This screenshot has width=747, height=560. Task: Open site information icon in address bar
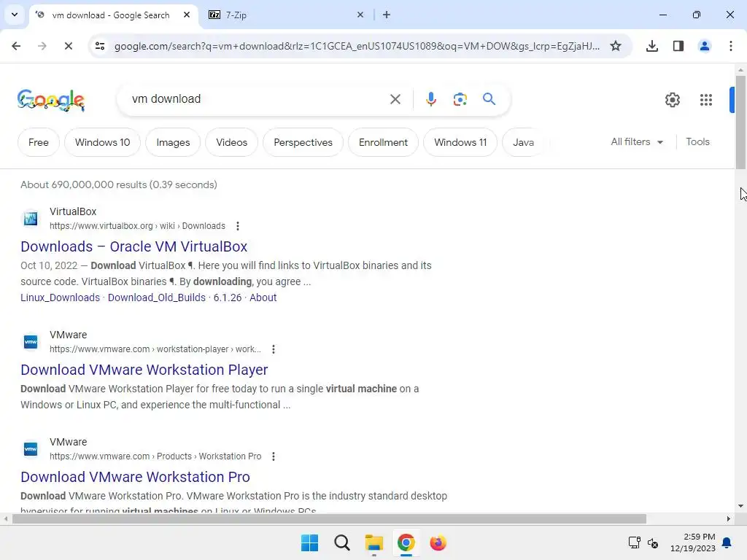(100, 46)
